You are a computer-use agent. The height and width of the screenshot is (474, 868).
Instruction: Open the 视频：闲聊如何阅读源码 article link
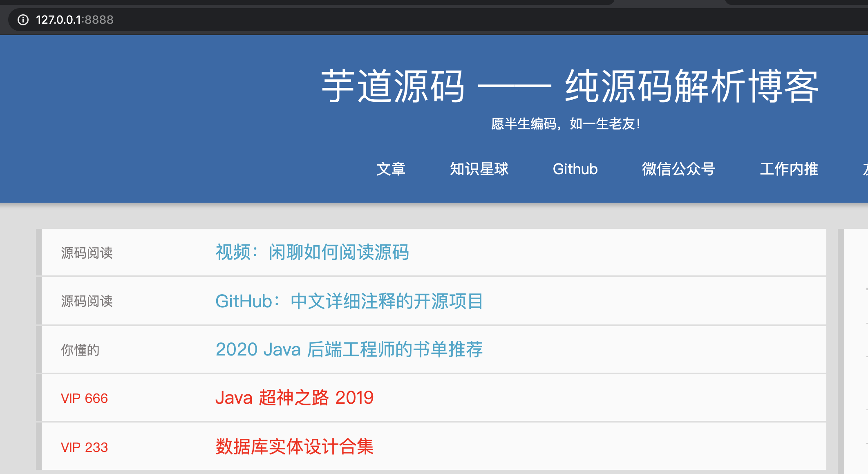point(312,252)
